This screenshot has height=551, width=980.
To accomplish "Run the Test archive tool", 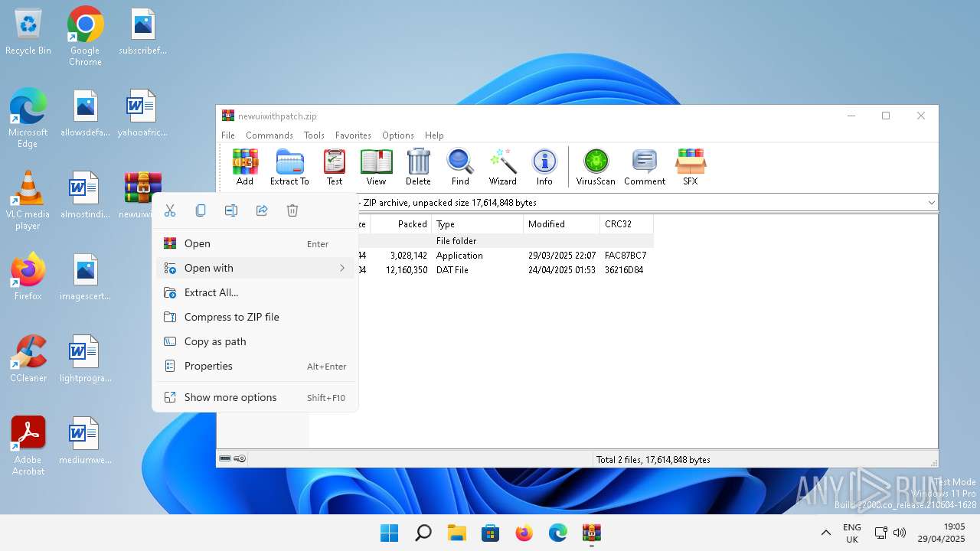I will click(x=335, y=167).
